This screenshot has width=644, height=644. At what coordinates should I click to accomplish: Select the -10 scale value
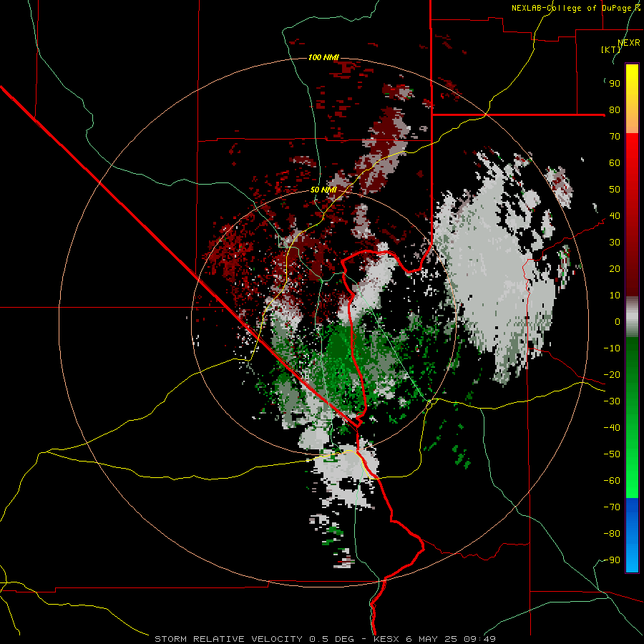point(612,348)
